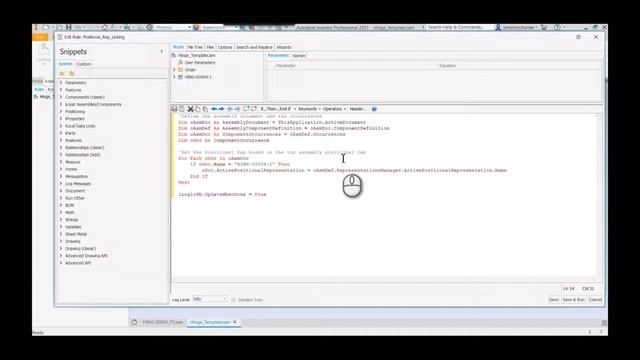Click the help question mark in Inventor title bar
This screenshot has width=640, height=360.
point(557,27)
